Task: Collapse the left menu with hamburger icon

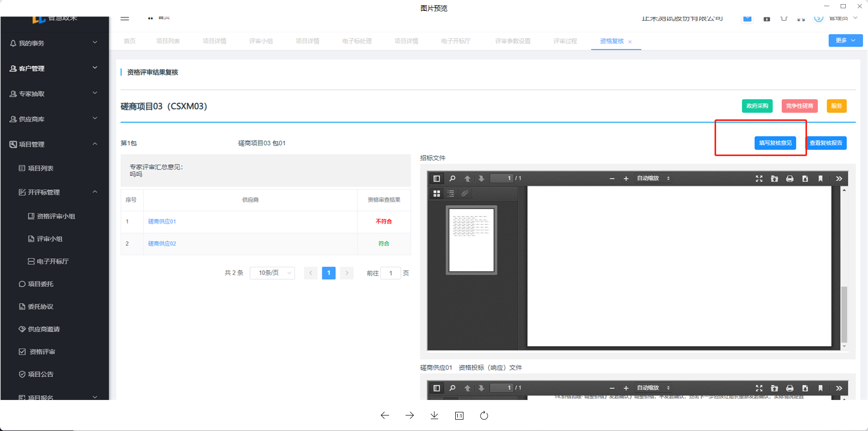Action: (x=125, y=18)
